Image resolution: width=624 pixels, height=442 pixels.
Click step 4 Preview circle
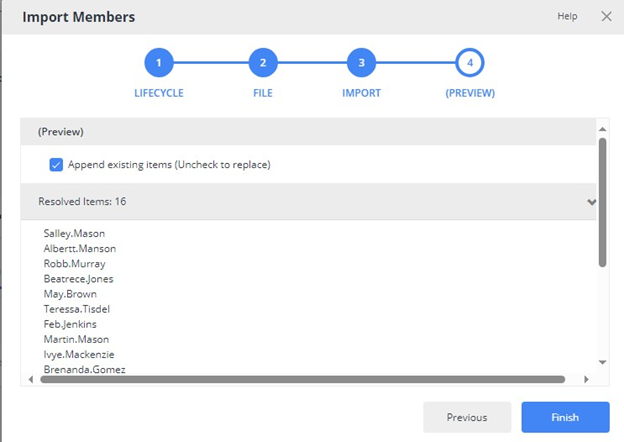pos(470,63)
